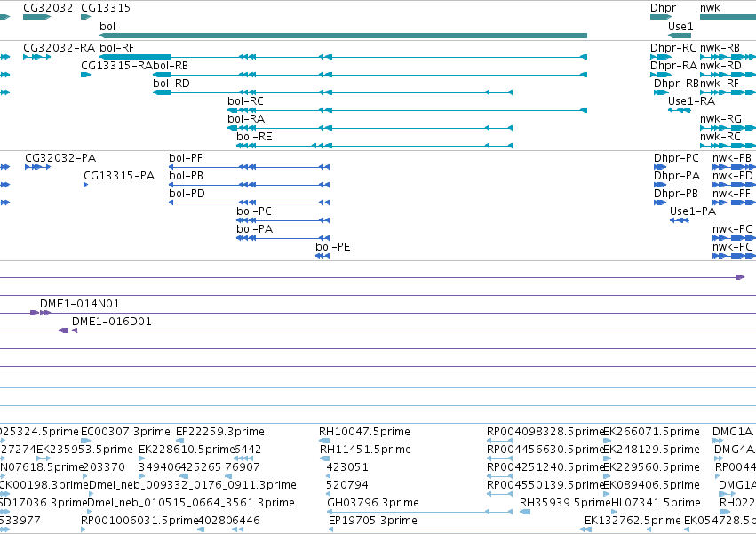Select Dhpr-RB transcript
Viewport: 756px width, 534px height.
661,92
